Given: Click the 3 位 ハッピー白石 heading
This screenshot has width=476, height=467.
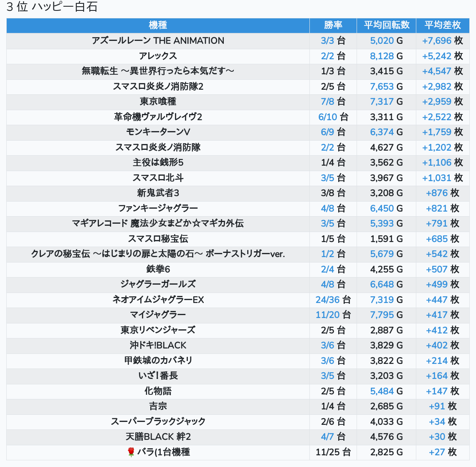Looking at the screenshot, I should point(52,7).
